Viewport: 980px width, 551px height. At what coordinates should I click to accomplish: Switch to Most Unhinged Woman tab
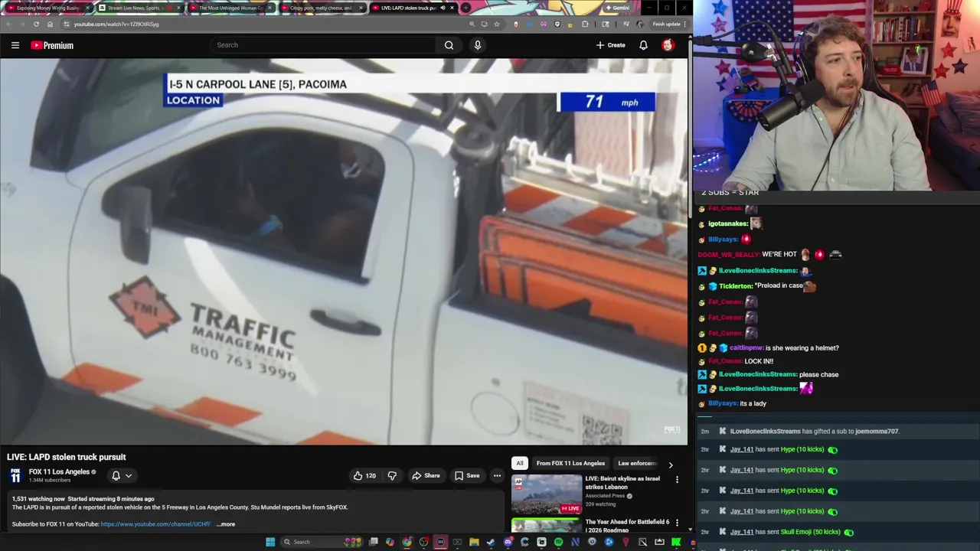click(x=230, y=8)
